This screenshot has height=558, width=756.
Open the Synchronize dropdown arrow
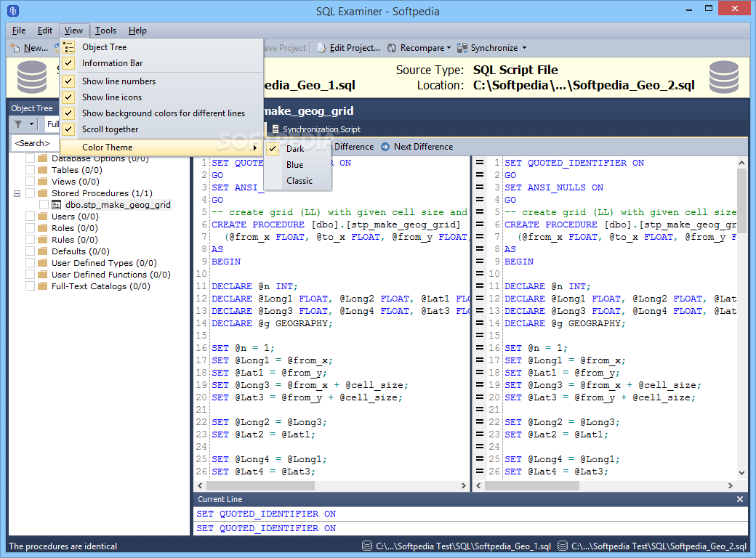pyautogui.click(x=524, y=48)
